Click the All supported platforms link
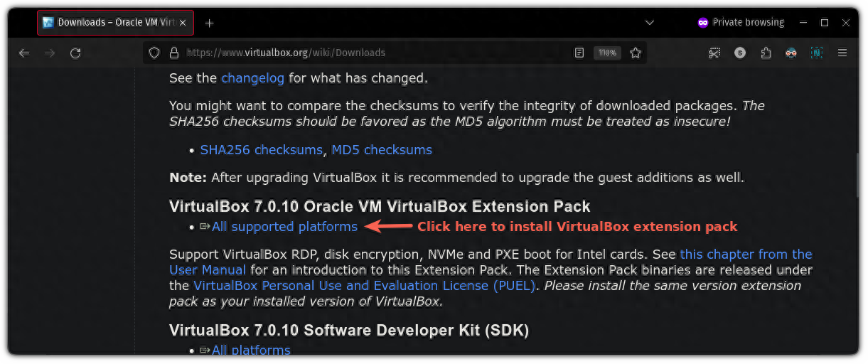The image size is (868, 364). pos(284,227)
